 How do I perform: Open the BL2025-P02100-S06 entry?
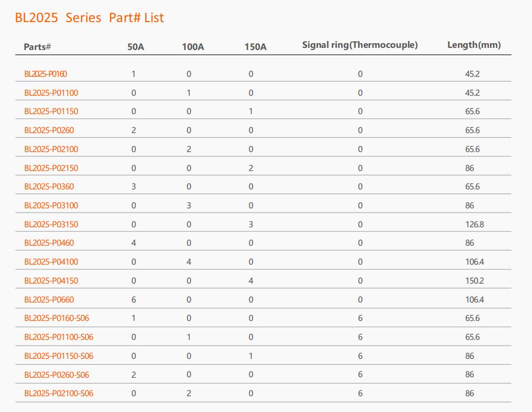pos(59,393)
